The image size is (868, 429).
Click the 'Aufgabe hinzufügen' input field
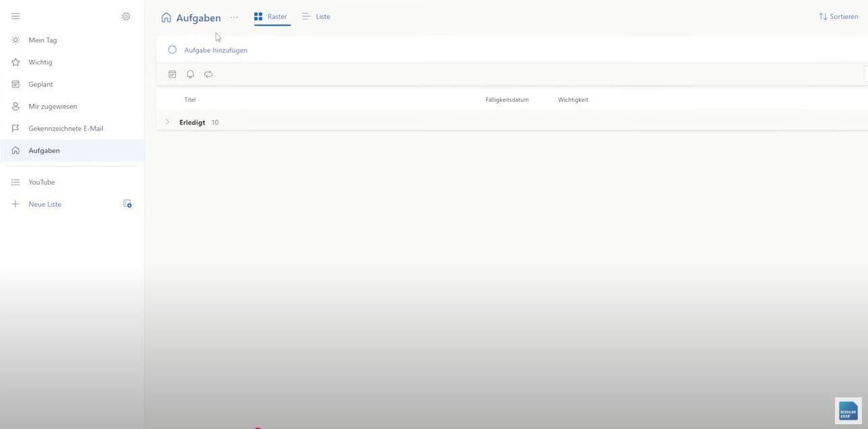pyautogui.click(x=214, y=48)
